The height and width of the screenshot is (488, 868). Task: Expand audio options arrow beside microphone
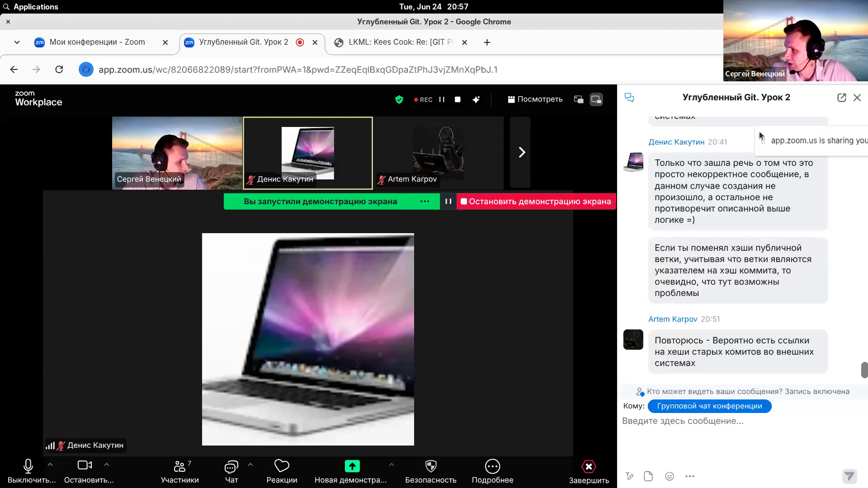coord(50,465)
